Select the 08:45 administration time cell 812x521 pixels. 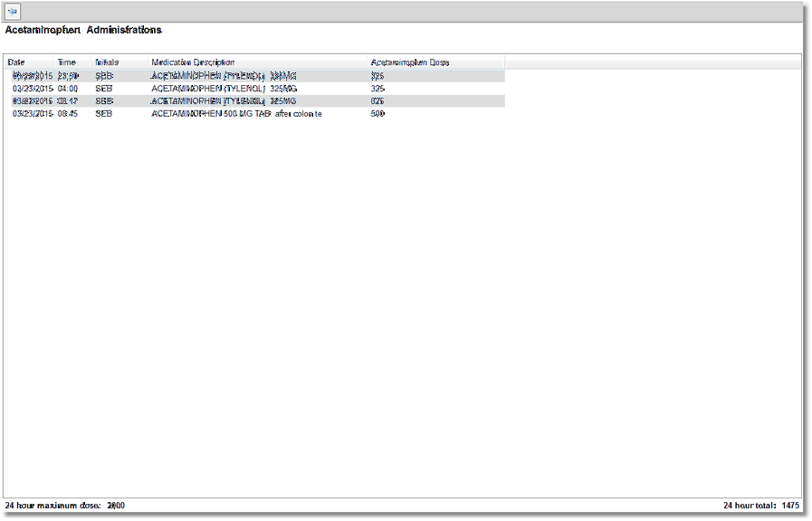(68, 113)
